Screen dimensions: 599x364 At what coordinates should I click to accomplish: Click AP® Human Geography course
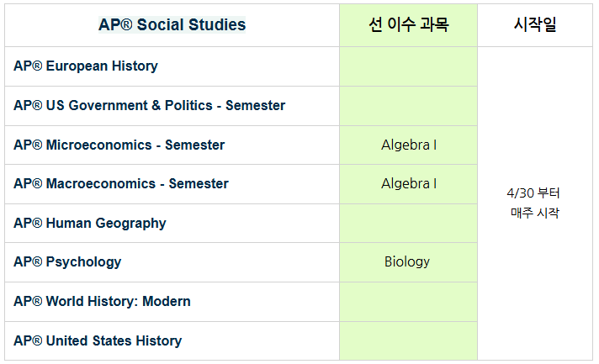pos(90,224)
